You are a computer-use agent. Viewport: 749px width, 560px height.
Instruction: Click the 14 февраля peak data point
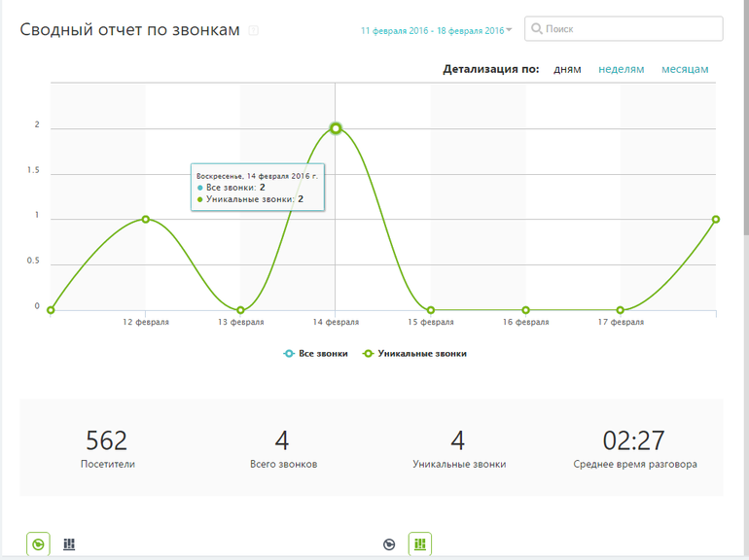pyautogui.click(x=336, y=128)
